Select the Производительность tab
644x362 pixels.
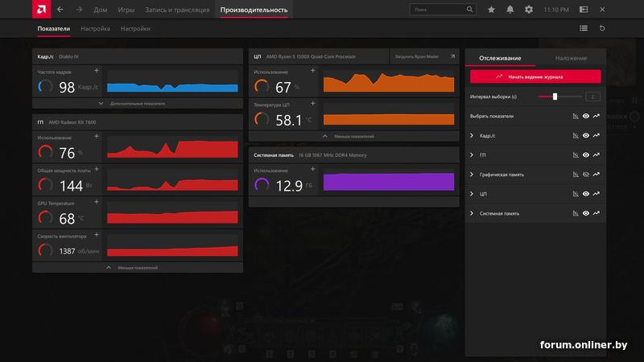254,10
